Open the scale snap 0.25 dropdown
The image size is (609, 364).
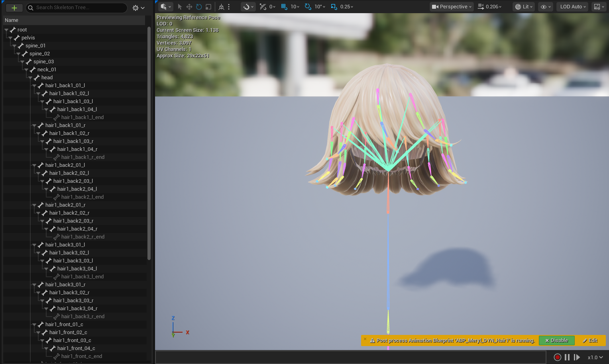[x=347, y=7]
